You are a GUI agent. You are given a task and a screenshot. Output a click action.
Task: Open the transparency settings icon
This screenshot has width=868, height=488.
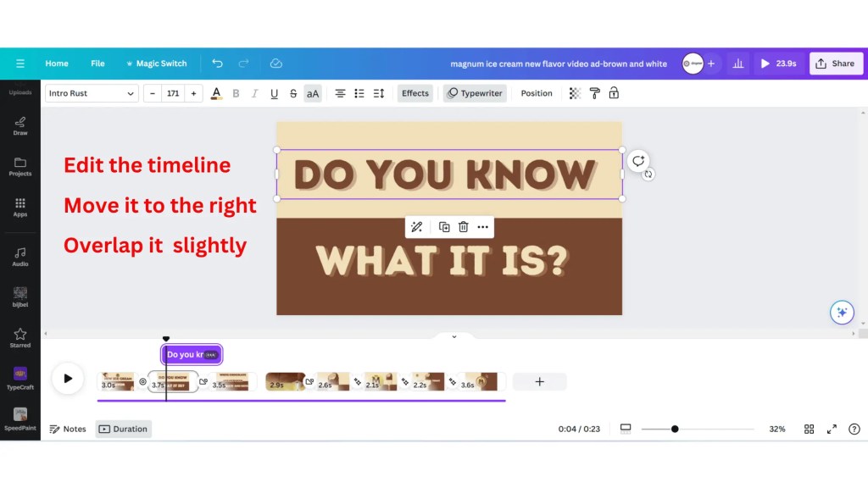[573, 93]
